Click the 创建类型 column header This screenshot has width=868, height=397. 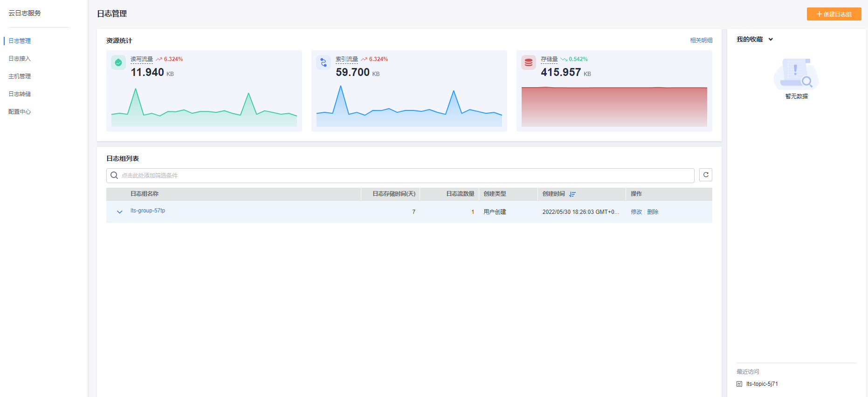coord(495,194)
